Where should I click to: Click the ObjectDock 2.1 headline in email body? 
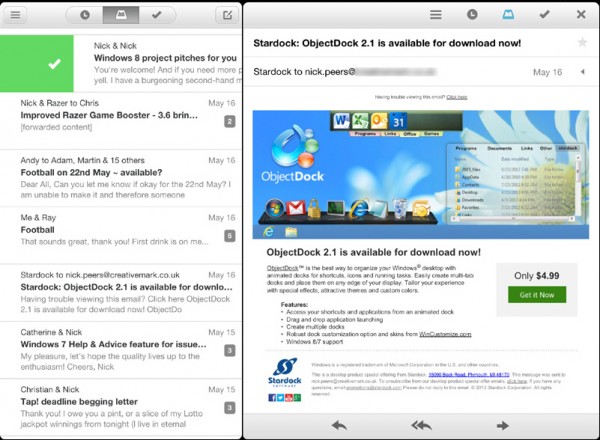coord(373,252)
